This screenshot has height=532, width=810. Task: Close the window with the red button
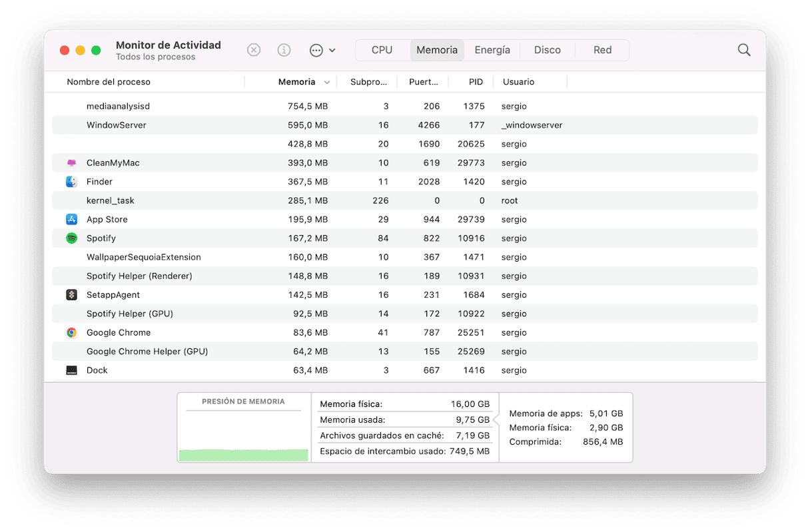(x=65, y=51)
